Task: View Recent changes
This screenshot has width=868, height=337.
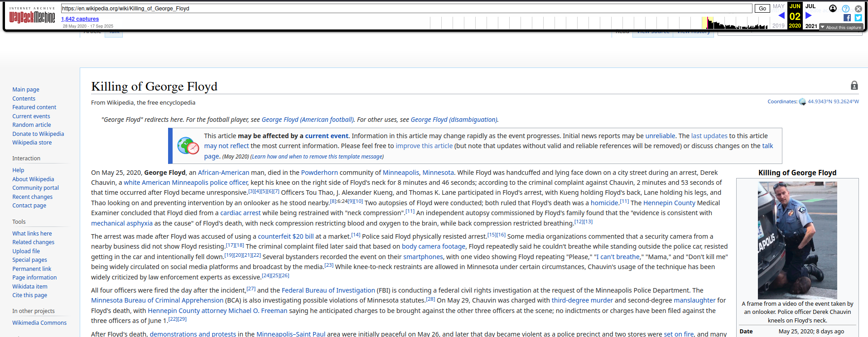Action: [x=32, y=197]
